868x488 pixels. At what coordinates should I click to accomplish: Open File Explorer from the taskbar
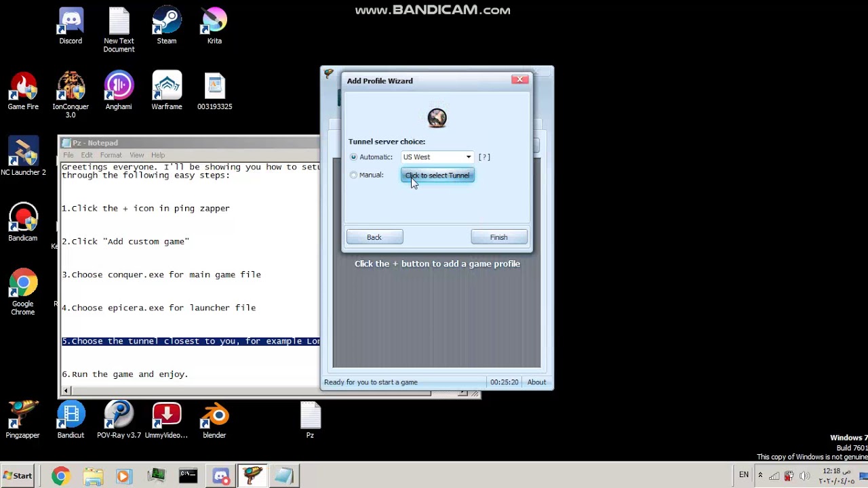tap(93, 476)
